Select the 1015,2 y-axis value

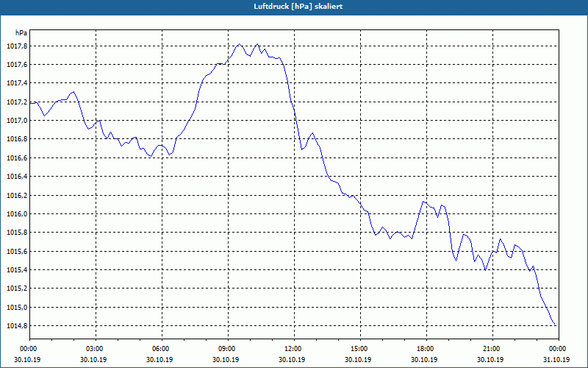click(x=17, y=289)
